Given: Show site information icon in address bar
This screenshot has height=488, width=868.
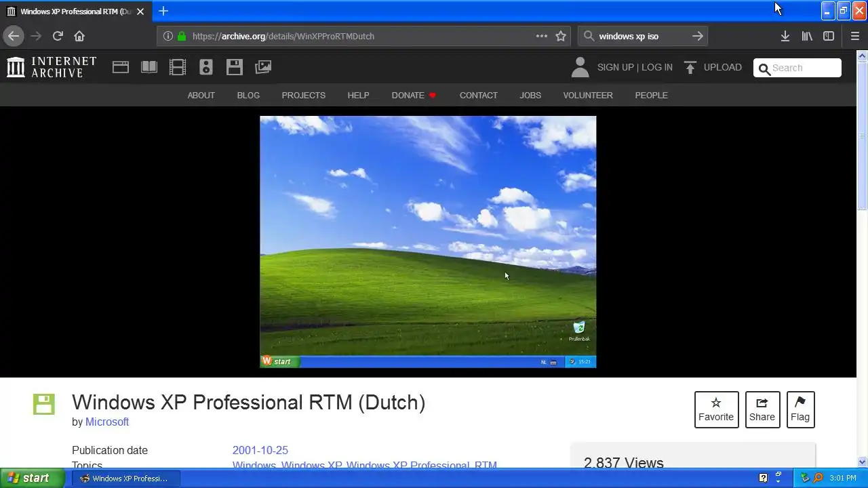Looking at the screenshot, I should pos(168,36).
